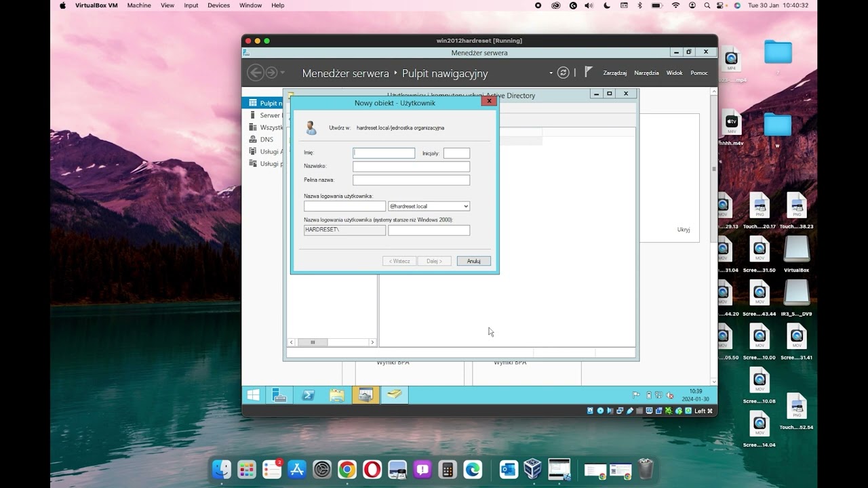Click the VirtualBox recording status icon
Screen dimensions: 868x488
(x=659, y=411)
